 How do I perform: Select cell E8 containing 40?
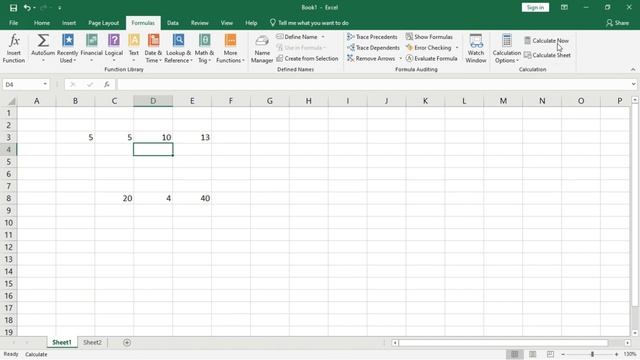(x=192, y=198)
